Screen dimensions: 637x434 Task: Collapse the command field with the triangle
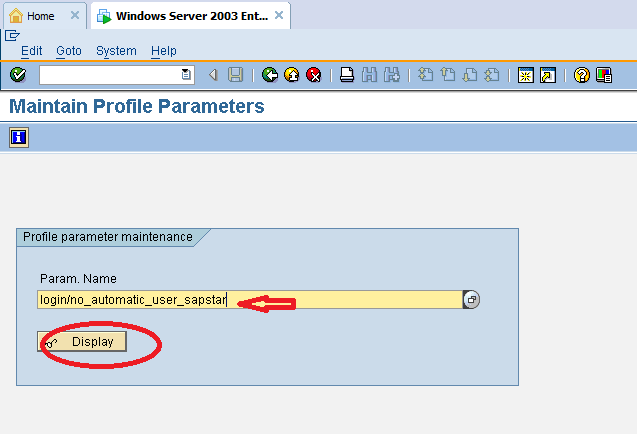click(x=213, y=75)
